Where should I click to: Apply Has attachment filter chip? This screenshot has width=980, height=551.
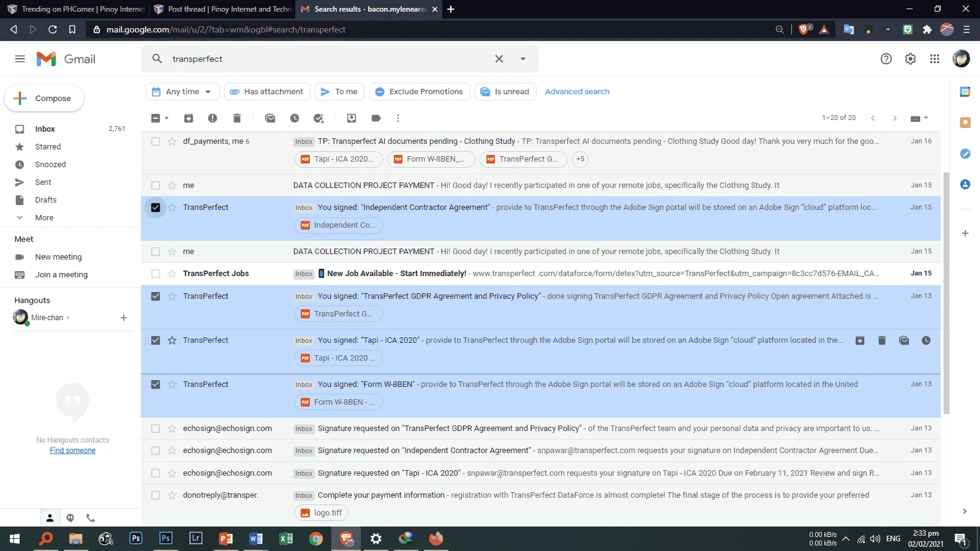(x=267, y=92)
